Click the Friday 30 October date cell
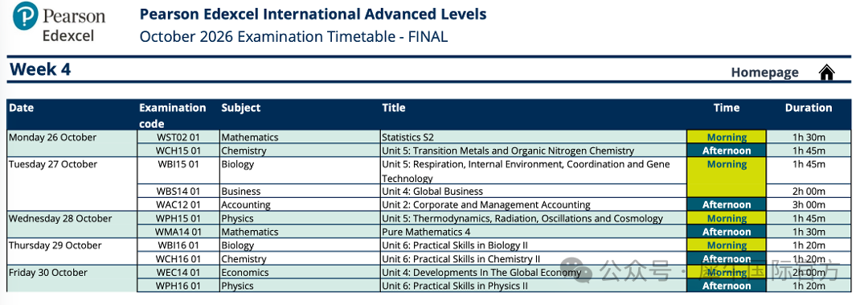This screenshot has width=868, height=305. [72, 279]
